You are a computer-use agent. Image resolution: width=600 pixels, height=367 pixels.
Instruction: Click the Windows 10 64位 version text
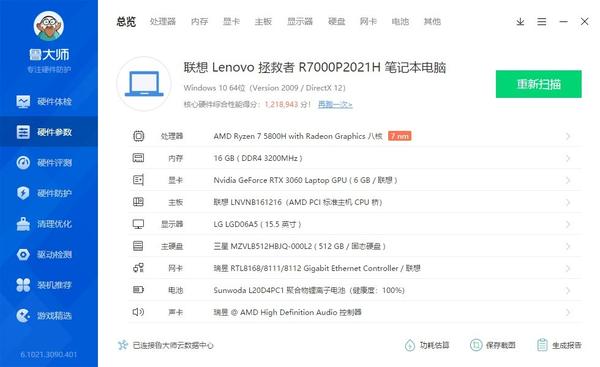tap(264, 88)
